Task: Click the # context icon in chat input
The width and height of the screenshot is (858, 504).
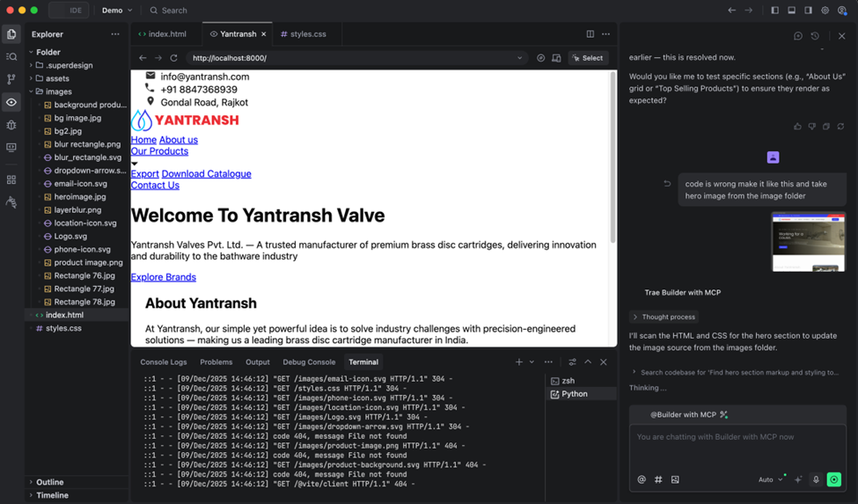Action: (x=658, y=479)
